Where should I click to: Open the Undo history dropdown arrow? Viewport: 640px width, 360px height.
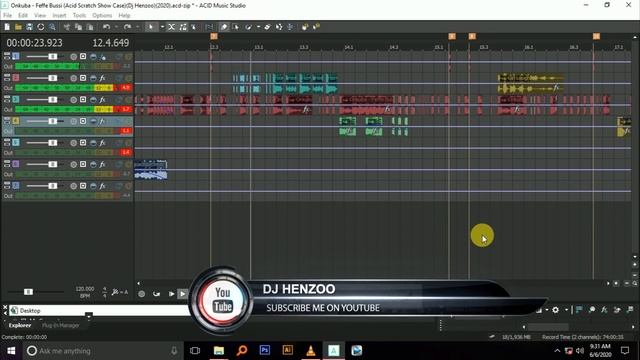pyautogui.click(x=116, y=27)
